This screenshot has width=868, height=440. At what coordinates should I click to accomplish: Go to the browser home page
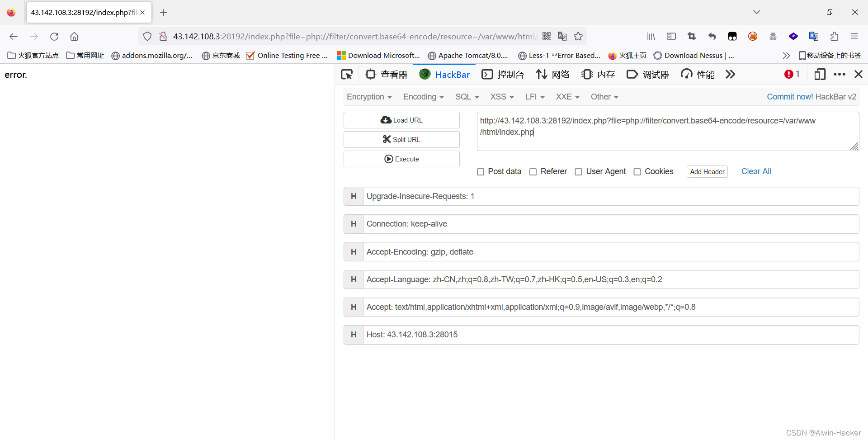(75, 37)
